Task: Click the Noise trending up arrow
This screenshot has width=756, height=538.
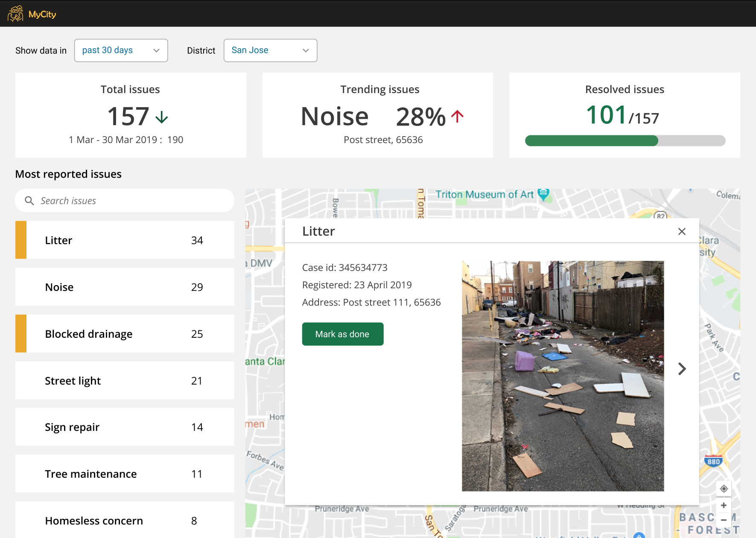Action: (x=457, y=116)
